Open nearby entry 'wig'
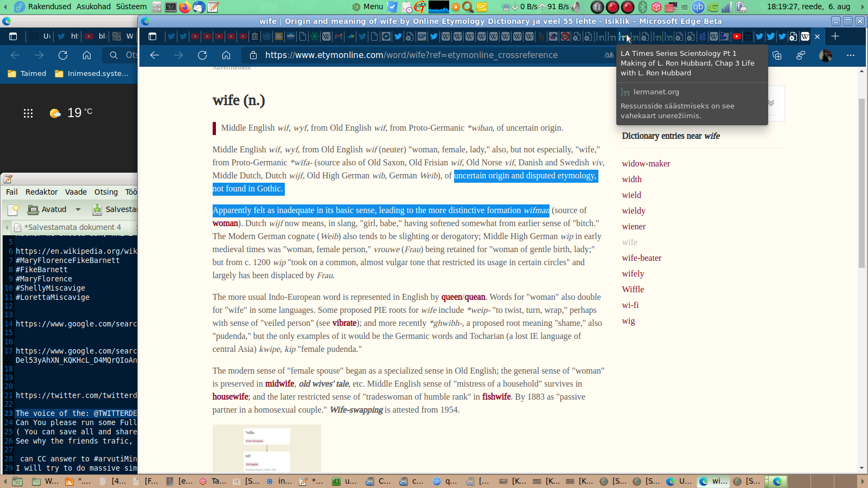Image resolution: width=868 pixels, height=488 pixels. 628,321
